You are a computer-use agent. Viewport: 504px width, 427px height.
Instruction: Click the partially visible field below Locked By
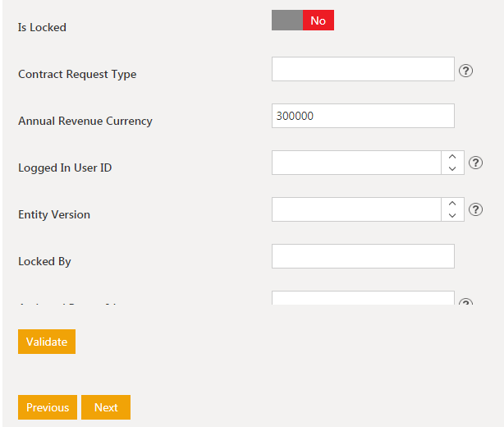363,298
